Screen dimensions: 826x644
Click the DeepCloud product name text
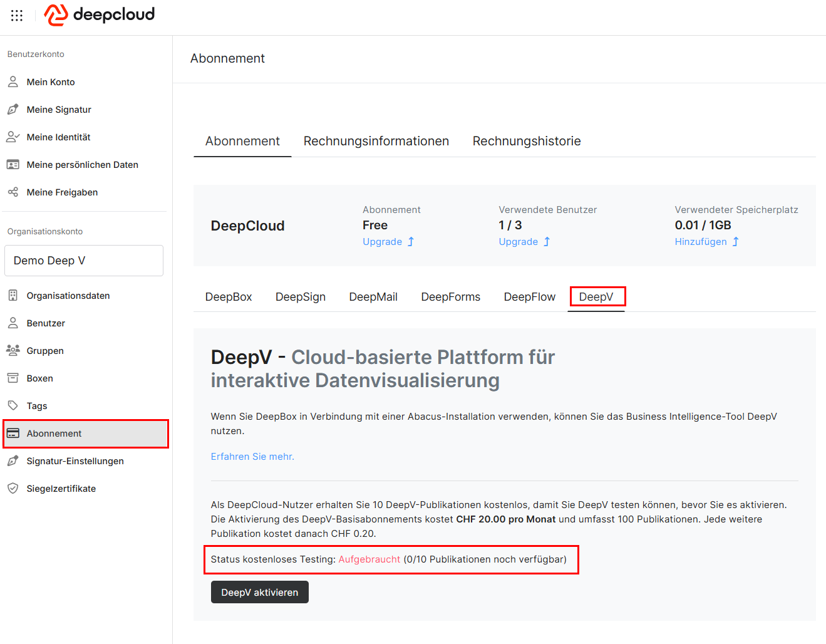click(x=248, y=226)
